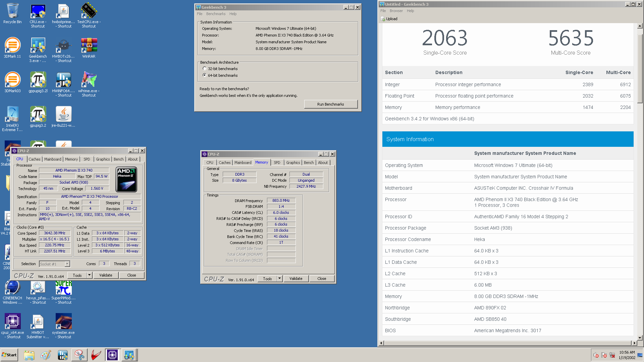
Task: Select the jre-8u221 installer icon
Action: [x=63, y=117]
